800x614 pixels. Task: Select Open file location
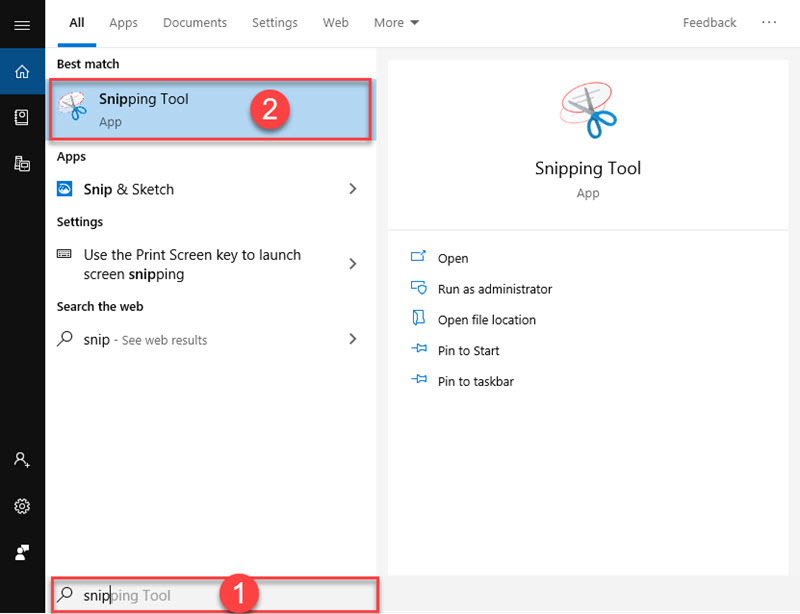tap(487, 320)
